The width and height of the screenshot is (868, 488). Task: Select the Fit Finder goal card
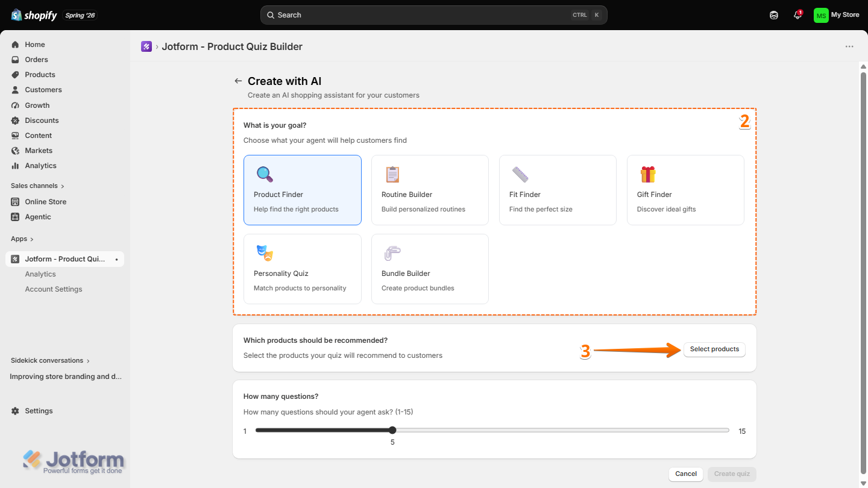(x=558, y=190)
